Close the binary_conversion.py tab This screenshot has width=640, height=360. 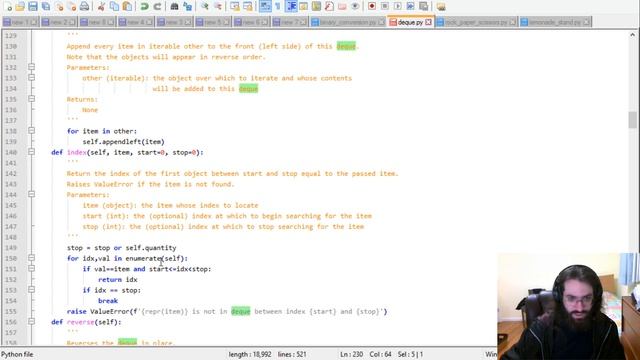[x=381, y=22]
